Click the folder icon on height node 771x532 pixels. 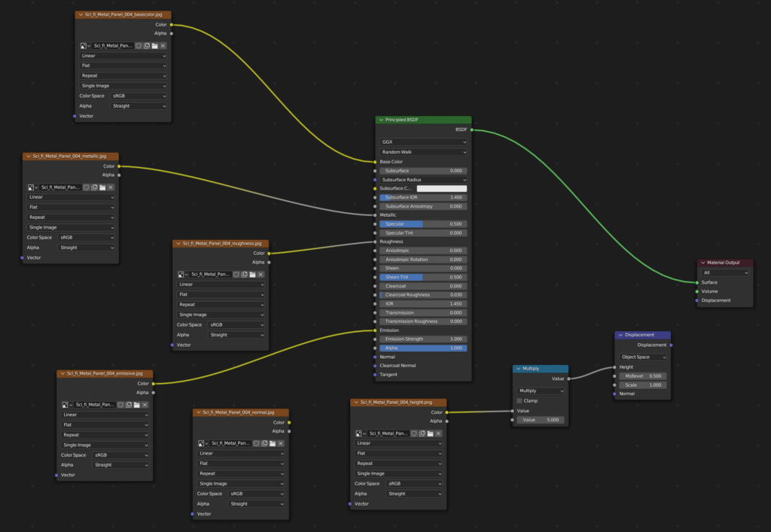tap(429, 433)
